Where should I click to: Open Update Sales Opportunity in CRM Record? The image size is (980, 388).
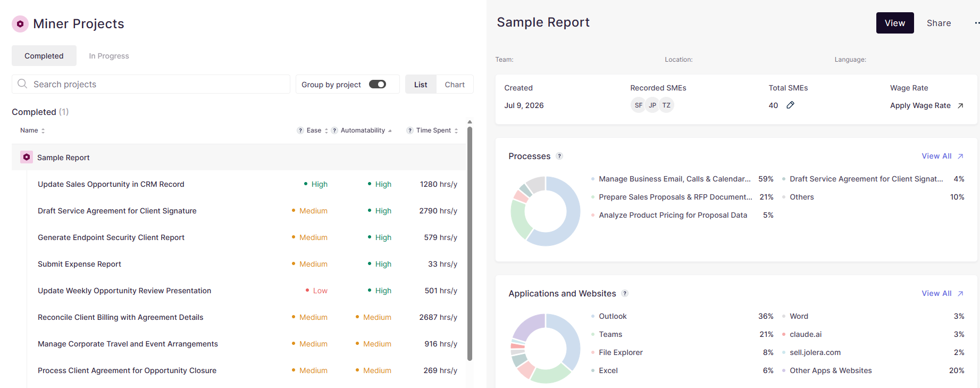111,184
